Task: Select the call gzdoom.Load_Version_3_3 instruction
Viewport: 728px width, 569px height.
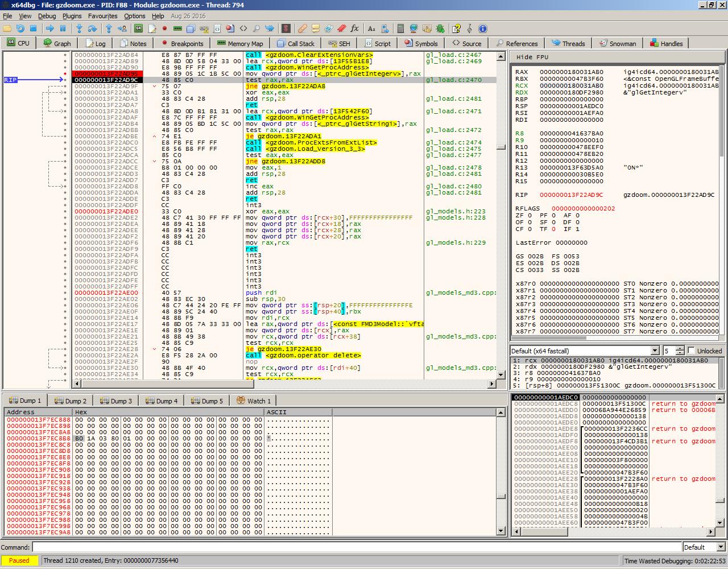Action: (305, 149)
